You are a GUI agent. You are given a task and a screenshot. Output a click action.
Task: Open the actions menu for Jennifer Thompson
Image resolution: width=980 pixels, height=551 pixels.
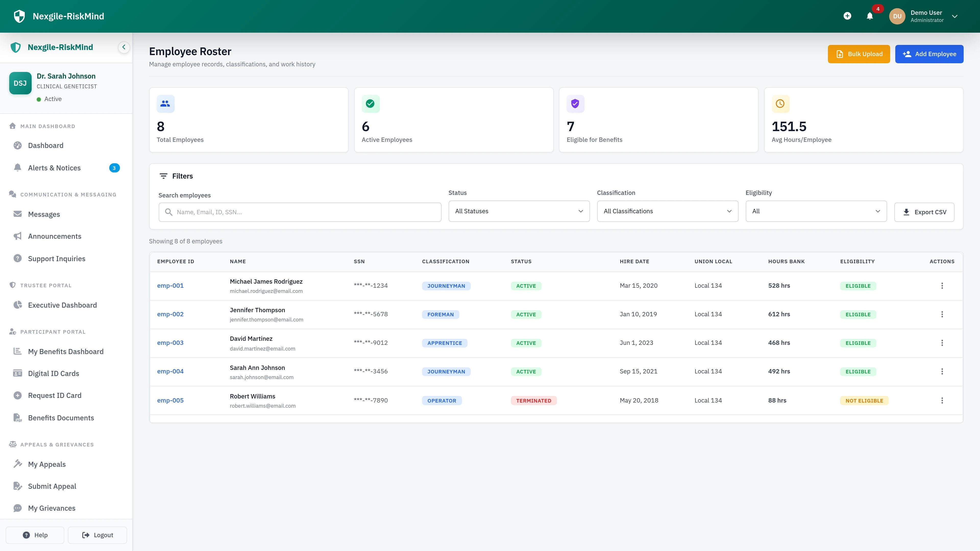pyautogui.click(x=942, y=314)
